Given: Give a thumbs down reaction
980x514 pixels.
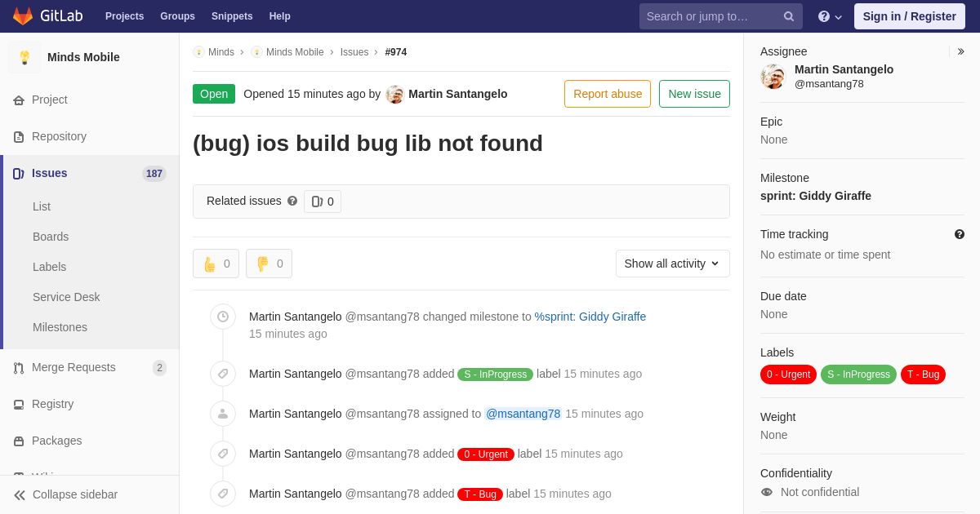Looking at the screenshot, I should tap(269, 264).
